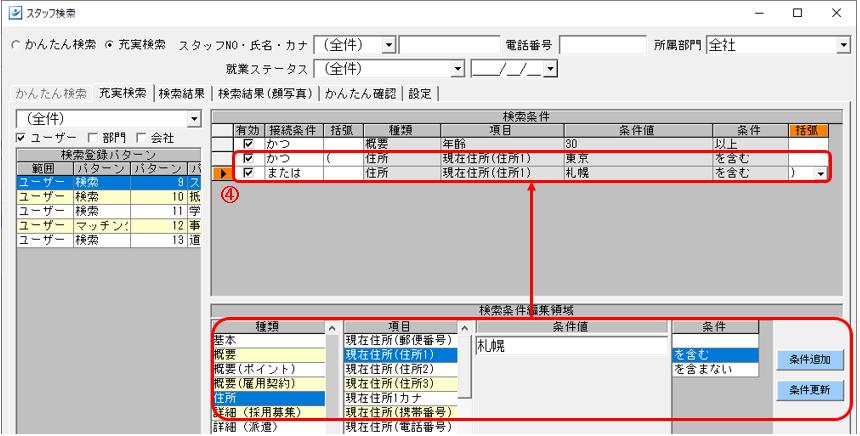
Task: Click condition value 30 cell
Action: (x=638, y=144)
